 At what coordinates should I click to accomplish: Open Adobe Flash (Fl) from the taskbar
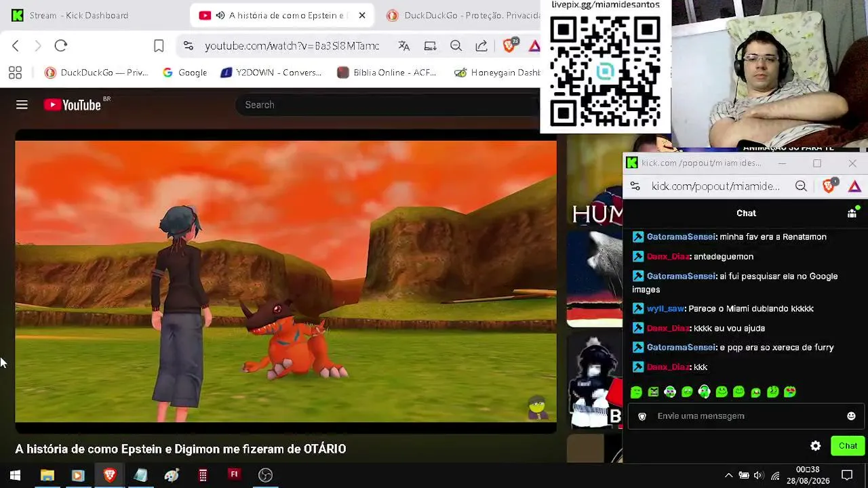(234, 475)
